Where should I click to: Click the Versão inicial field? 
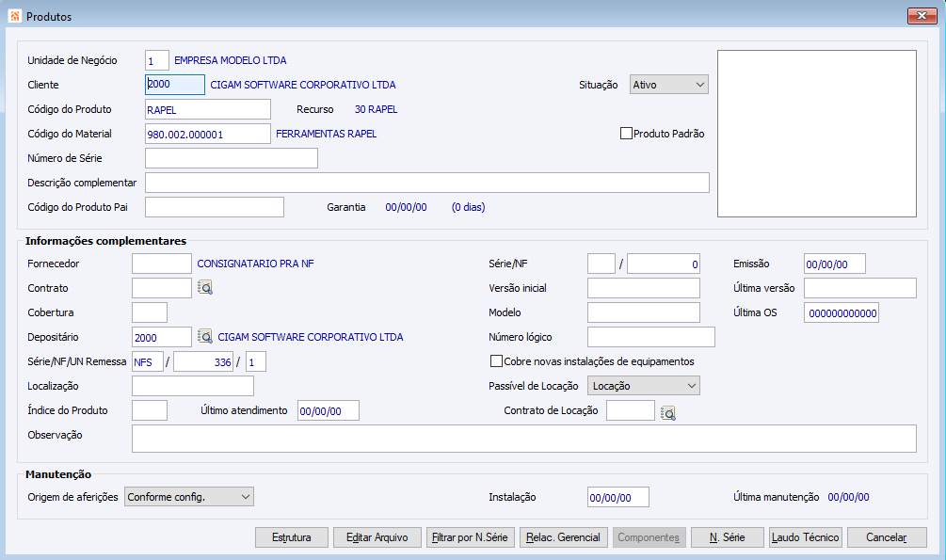click(644, 288)
